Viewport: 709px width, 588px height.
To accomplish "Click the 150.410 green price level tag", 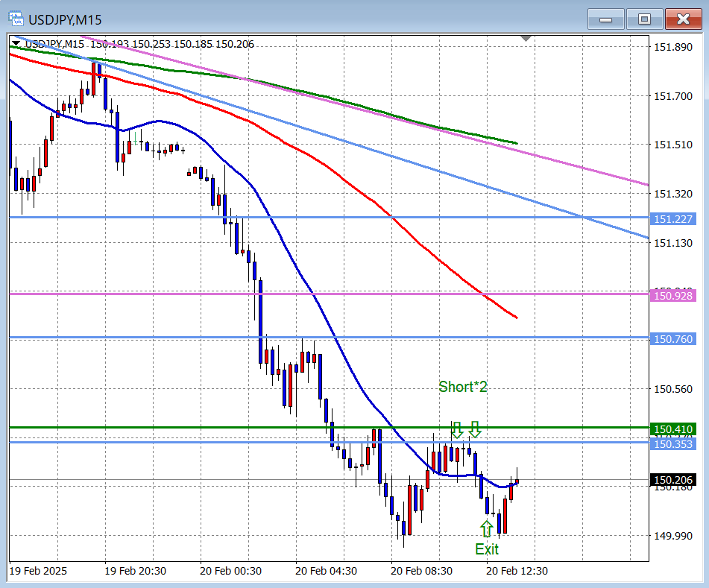I will point(672,429).
